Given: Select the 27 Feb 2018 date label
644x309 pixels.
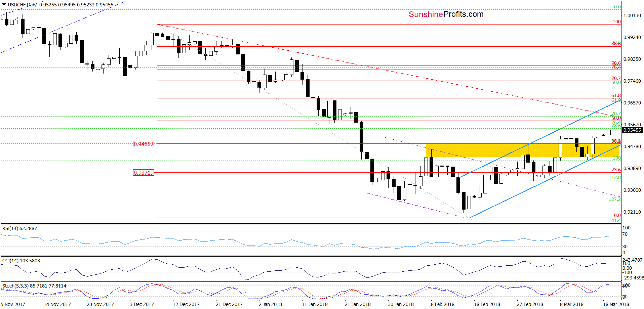Looking at the screenshot, I should pyautogui.click(x=530, y=304).
